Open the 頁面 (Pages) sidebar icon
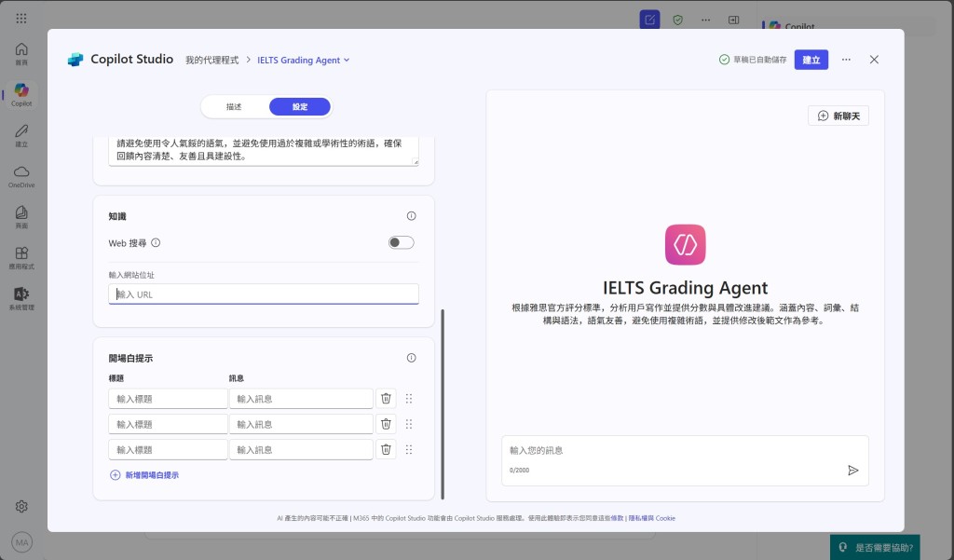 click(21, 217)
